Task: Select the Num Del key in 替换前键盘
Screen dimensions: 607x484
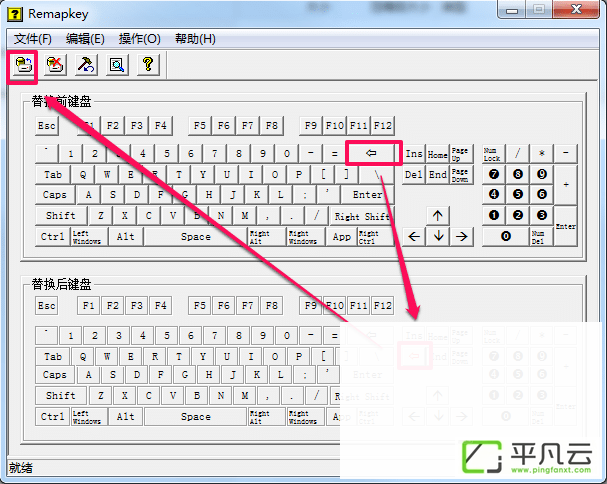Action: (x=542, y=236)
